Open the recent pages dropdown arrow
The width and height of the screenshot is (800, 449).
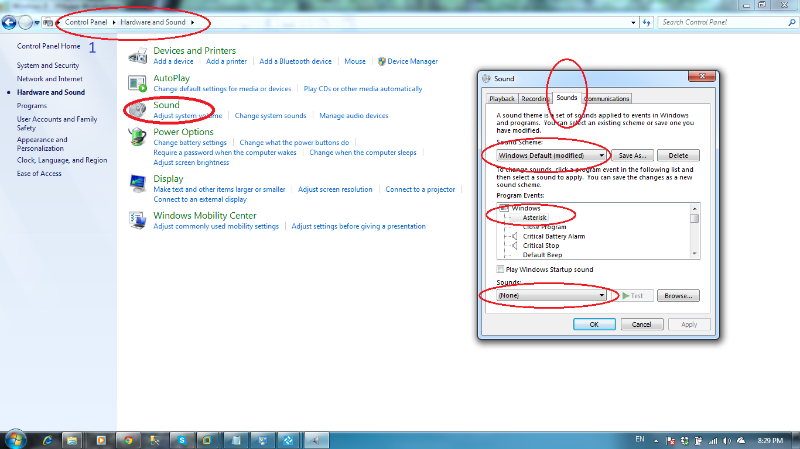pos(37,22)
